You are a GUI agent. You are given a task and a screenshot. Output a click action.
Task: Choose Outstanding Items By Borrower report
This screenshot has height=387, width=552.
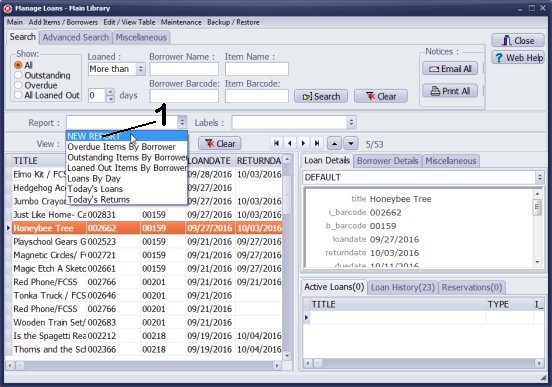[127, 157]
